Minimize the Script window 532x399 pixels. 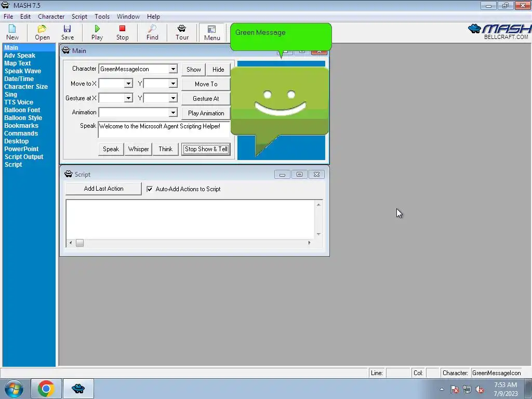coord(282,175)
